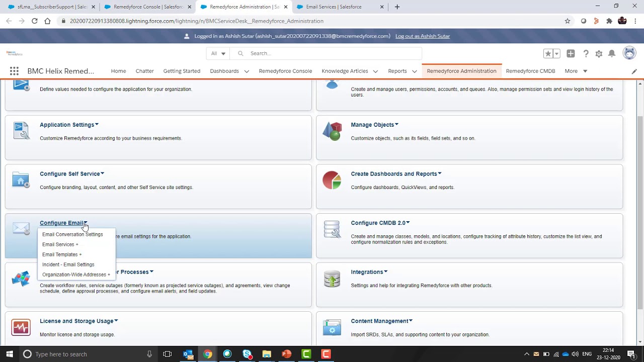Select Email Conversation Settings menu item
Image resolution: width=644 pixels, height=362 pixels.
tap(72, 234)
